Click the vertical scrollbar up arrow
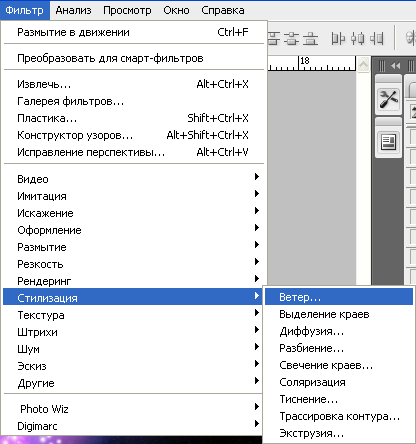The image size is (416, 444). [363, 64]
